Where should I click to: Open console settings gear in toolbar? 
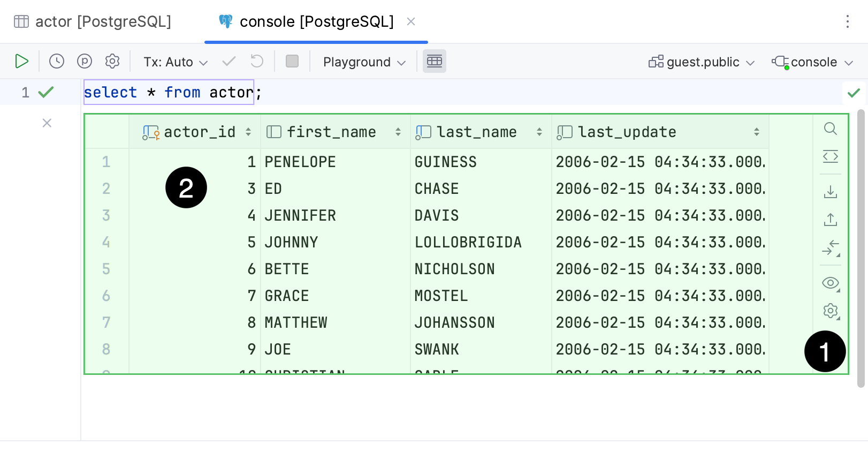click(112, 62)
